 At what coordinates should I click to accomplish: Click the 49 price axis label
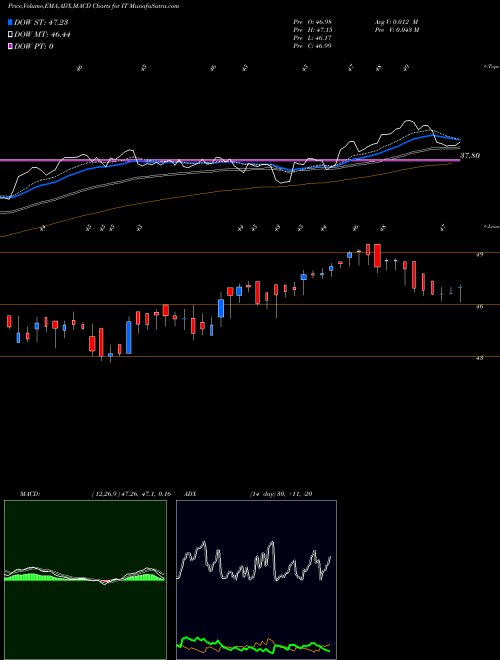coord(480,254)
